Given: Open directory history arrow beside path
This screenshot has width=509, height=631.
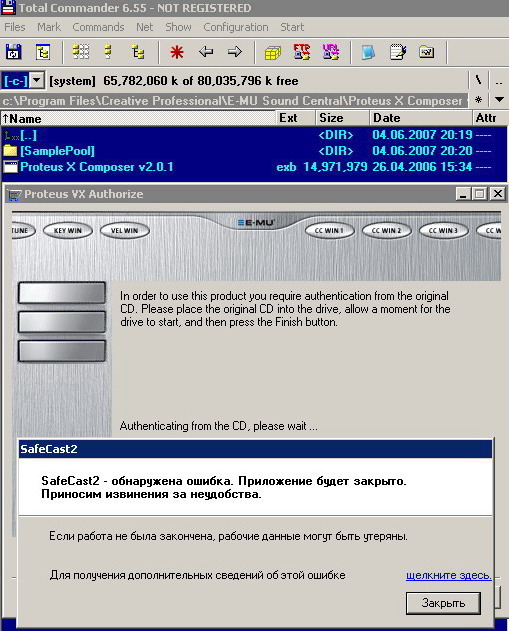Looking at the screenshot, I should coord(499,99).
